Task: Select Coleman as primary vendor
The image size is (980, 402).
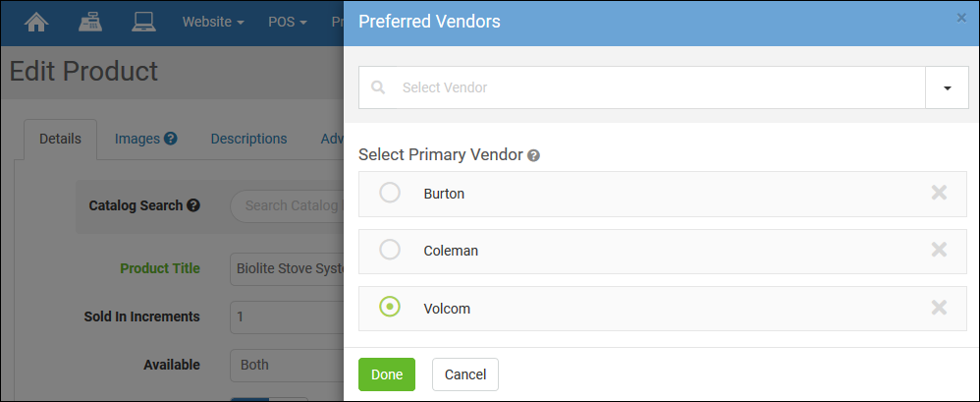Action: pyautogui.click(x=390, y=250)
